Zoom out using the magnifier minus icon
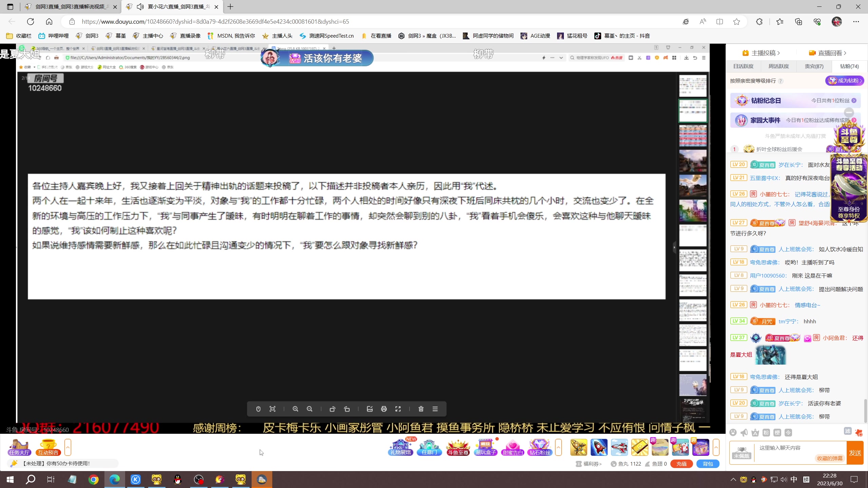868x488 pixels. pyautogui.click(x=309, y=409)
